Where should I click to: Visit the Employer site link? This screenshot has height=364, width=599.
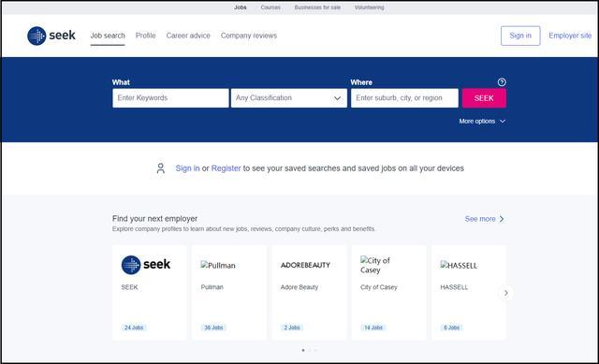[x=570, y=36]
